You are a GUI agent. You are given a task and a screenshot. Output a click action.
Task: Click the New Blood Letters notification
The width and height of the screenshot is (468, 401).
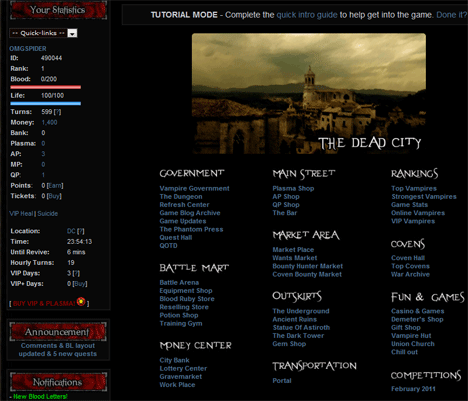(x=40, y=397)
